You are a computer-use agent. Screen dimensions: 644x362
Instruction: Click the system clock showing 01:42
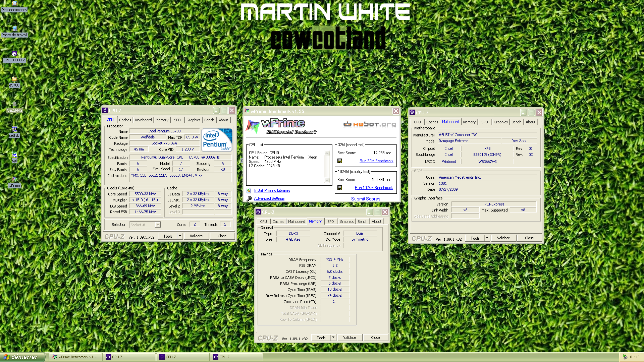pyautogui.click(x=635, y=357)
